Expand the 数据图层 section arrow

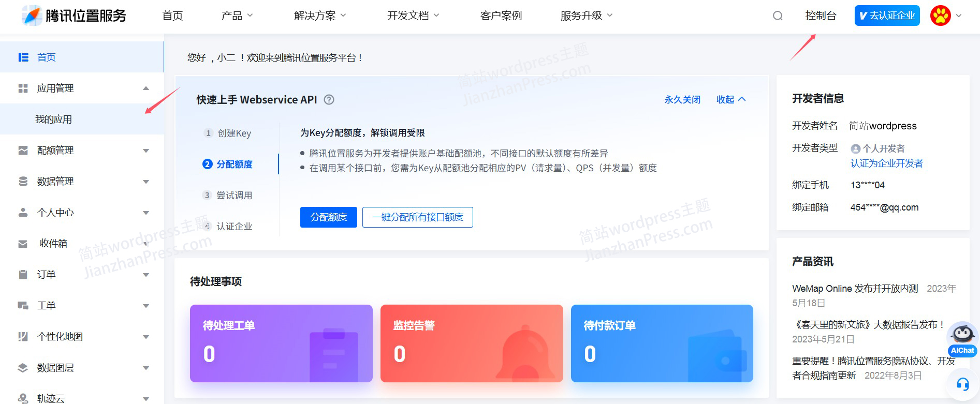tap(146, 368)
